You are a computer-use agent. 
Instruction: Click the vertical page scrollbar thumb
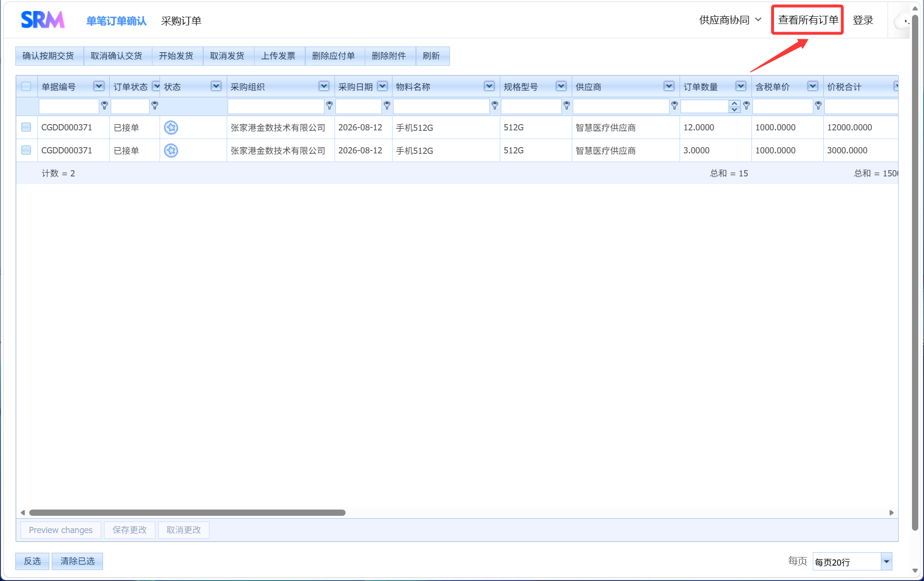coord(914,273)
